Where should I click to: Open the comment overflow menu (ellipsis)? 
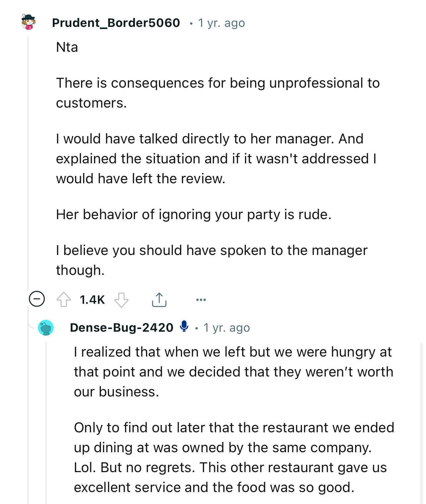[x=201, y=299]
